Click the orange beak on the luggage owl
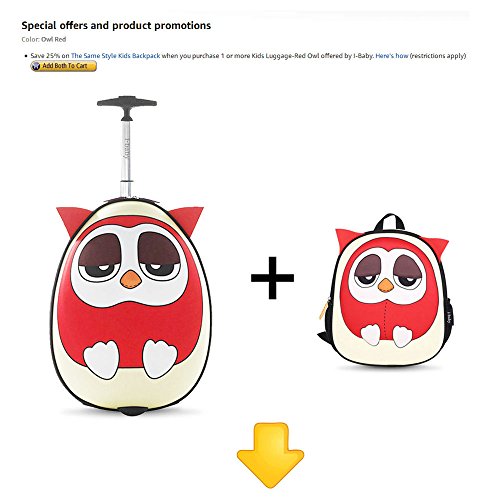This screenshot has width=500, height=500. [x=131, y=279]
